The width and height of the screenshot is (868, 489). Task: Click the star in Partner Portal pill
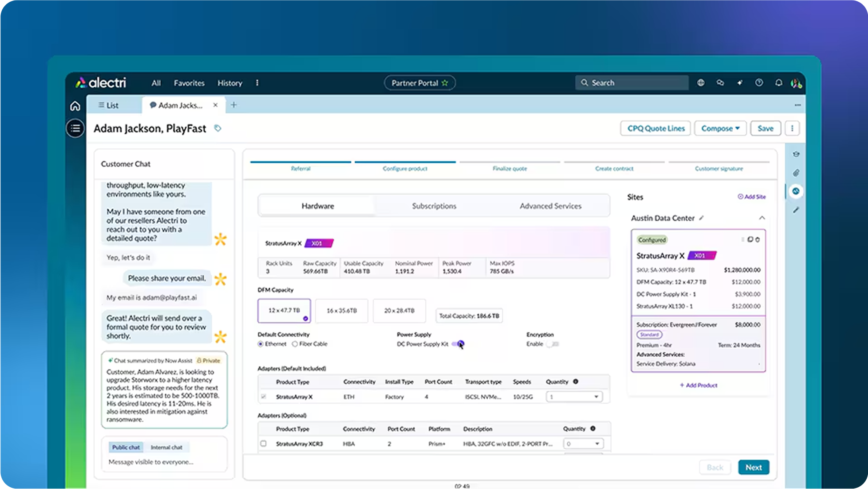[445, 83]
